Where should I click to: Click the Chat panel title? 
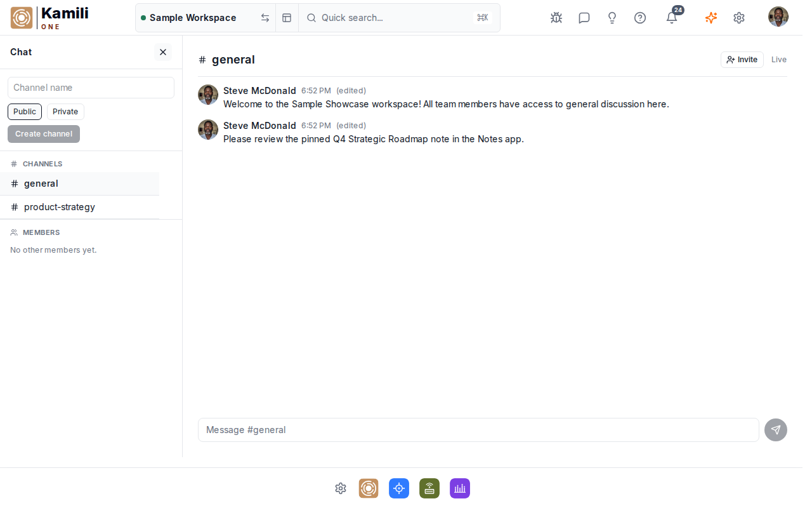coord(21,52)
